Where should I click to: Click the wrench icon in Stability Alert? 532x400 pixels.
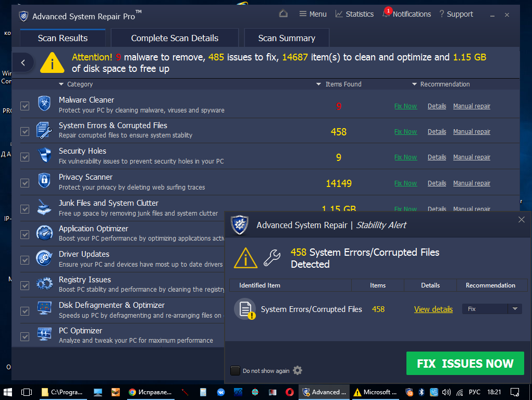(272, 258)
